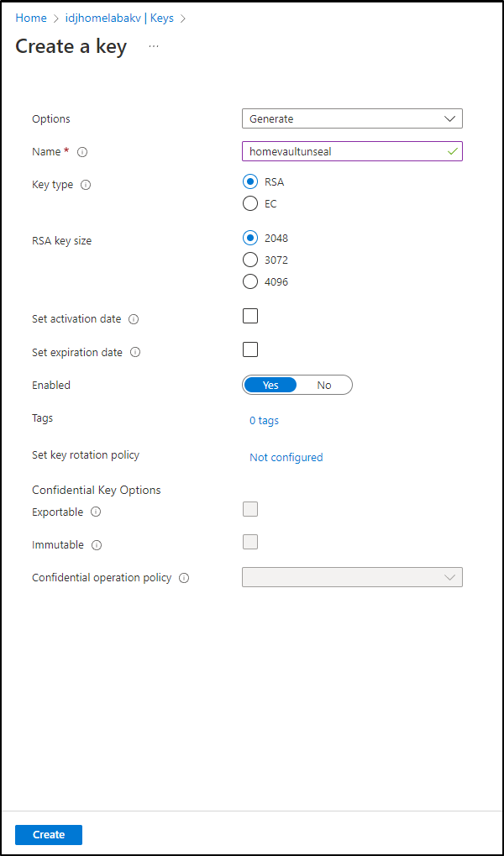Click the Key type info icon
This screenshot has height=856, width=504.
tap(86, 185)
